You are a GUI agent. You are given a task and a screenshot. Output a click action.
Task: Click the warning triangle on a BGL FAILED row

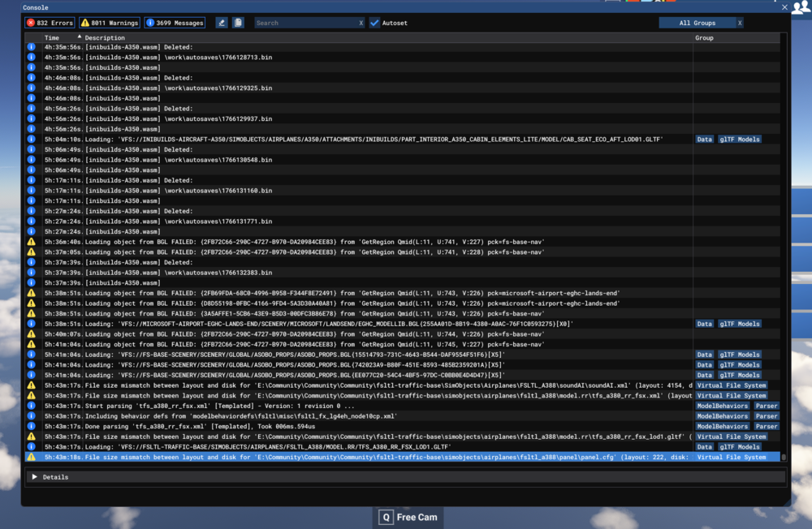31,241
